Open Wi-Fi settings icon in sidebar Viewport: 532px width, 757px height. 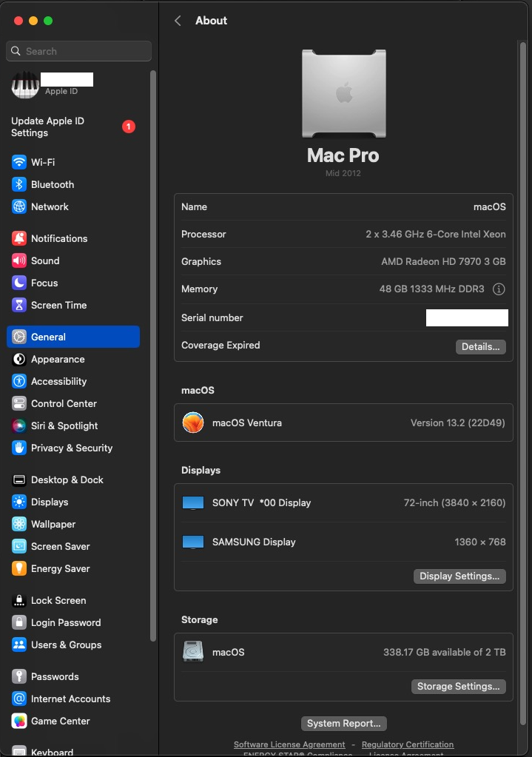(x=18, y=162)
